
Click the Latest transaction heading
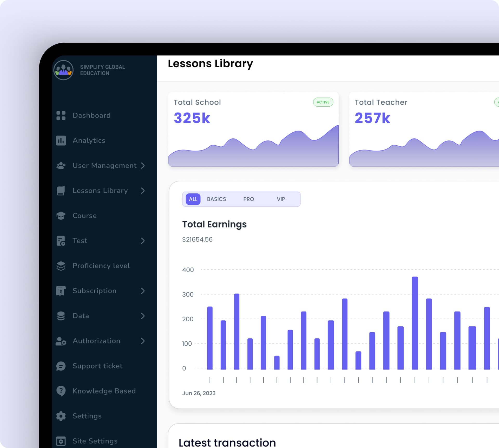[227, 442]
